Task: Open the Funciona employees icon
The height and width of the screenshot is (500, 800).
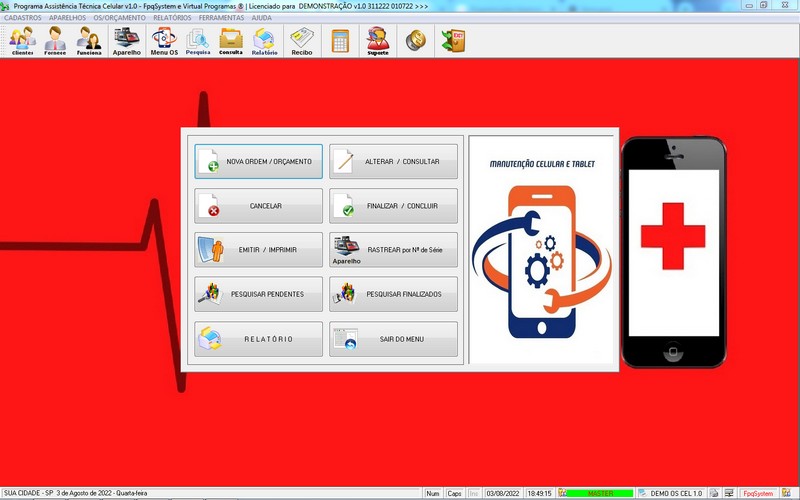Action: pyautogui.click(x=89, y=40)
